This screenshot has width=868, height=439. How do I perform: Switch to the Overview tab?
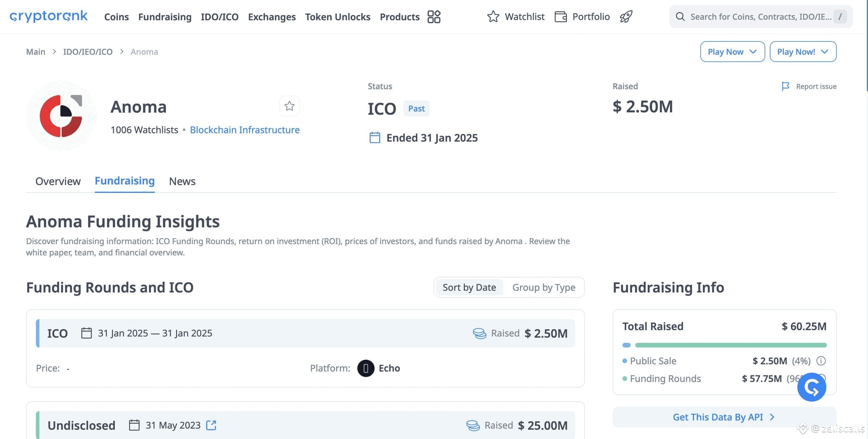pos(58,181)
